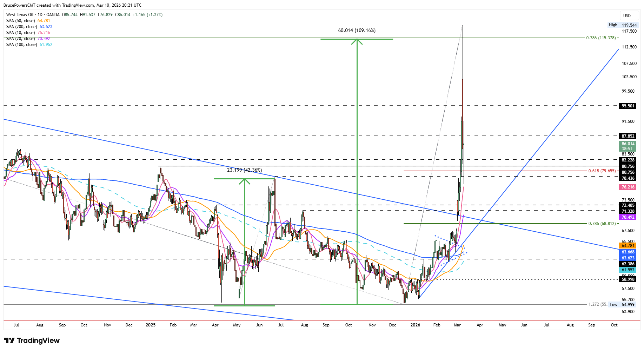Screen dimensions: 644x351
Task: Click the orange 64.781 price axis label
Action: [628, 246]
